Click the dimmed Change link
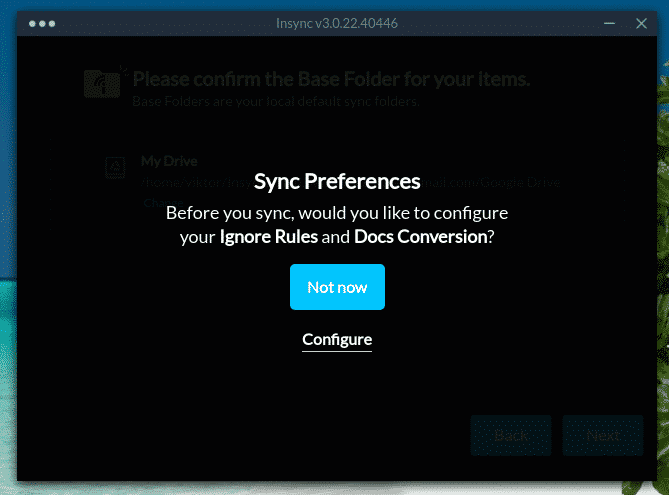 pos(163,202)
